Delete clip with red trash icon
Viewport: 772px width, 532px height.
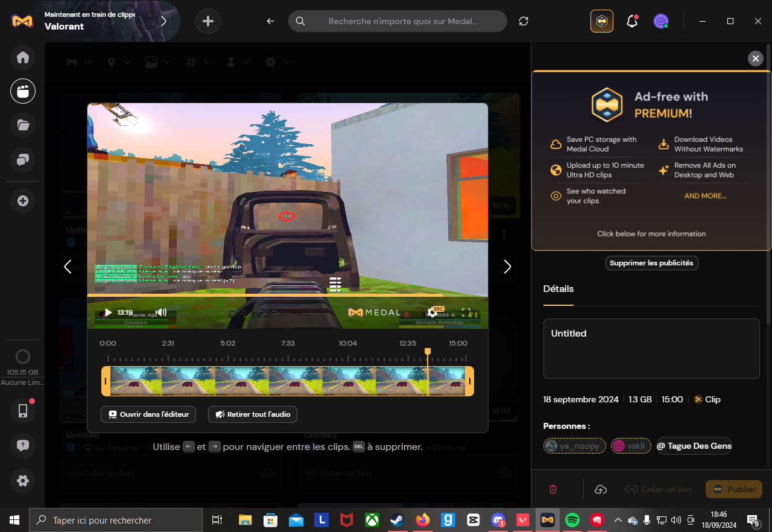[x=553, y=489]
